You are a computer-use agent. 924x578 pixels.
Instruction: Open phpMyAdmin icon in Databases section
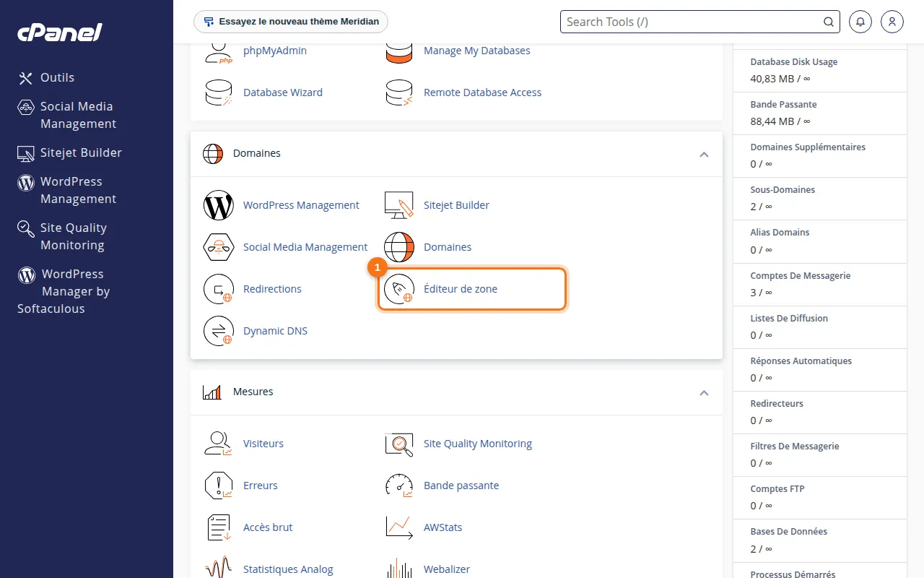[219, 52]
